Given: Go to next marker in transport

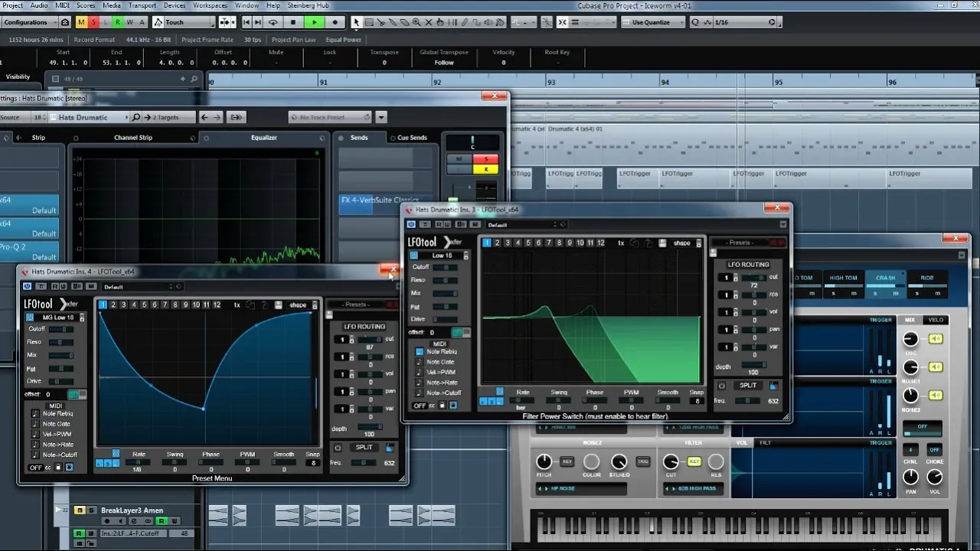Looking at the screenshot, I should (x=258, y=22).
